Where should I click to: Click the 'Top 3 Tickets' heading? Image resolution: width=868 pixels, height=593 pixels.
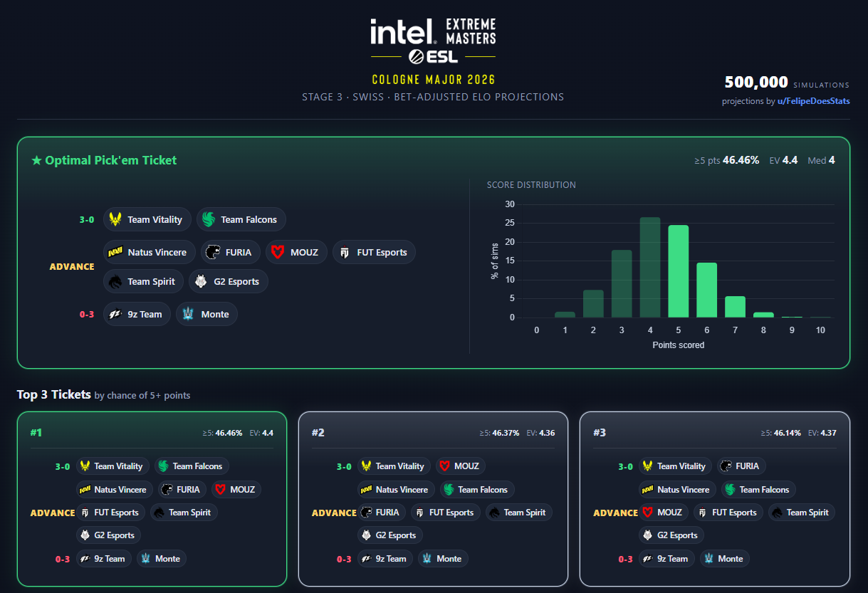(x=54, y=394)
